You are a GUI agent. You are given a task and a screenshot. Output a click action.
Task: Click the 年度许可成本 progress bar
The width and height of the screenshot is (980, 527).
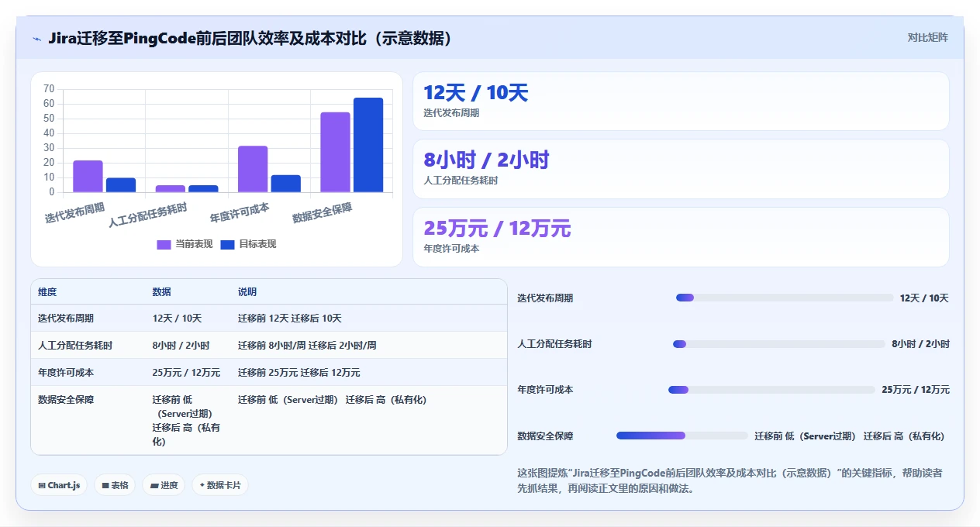point(771,390)
